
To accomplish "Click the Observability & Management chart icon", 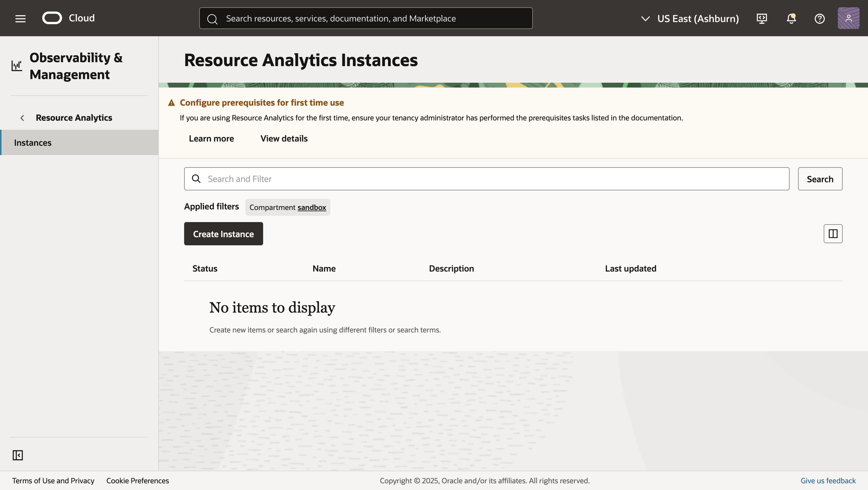I will pos(17,66).
